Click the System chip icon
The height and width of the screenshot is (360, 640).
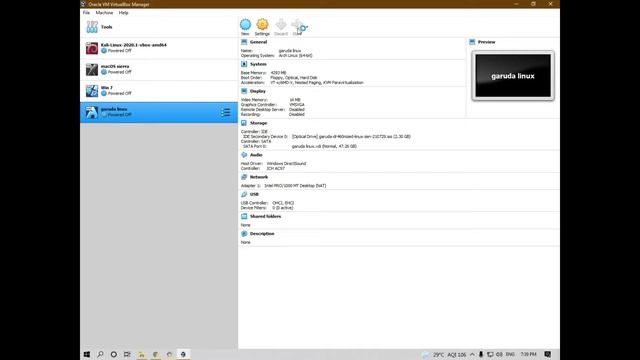(244, 64)
